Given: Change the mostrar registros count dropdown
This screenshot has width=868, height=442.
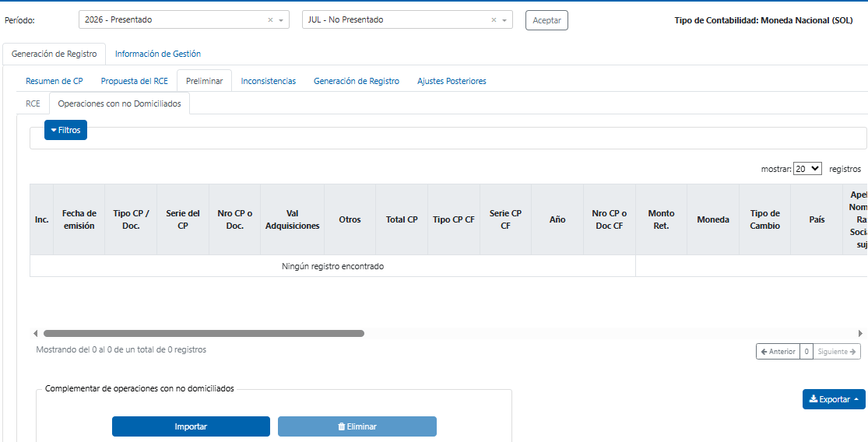Looking at the screenshot, I should point(807,169).
